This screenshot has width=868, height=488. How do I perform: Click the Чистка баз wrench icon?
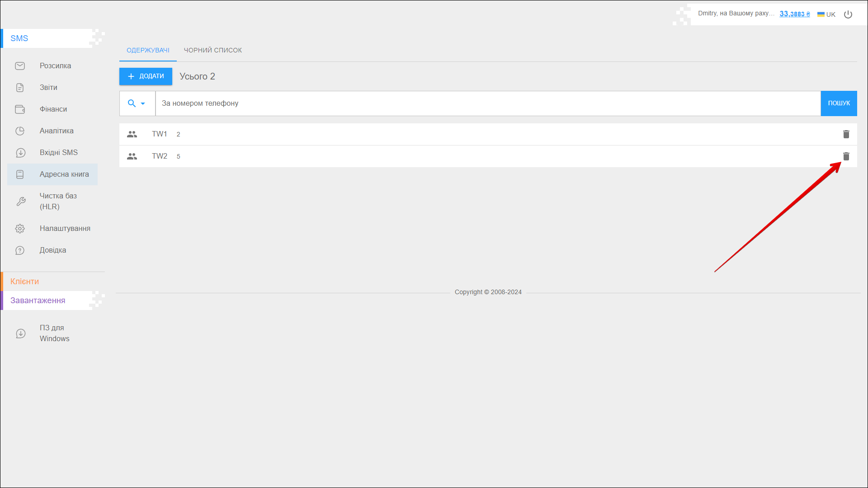point(21,202)
